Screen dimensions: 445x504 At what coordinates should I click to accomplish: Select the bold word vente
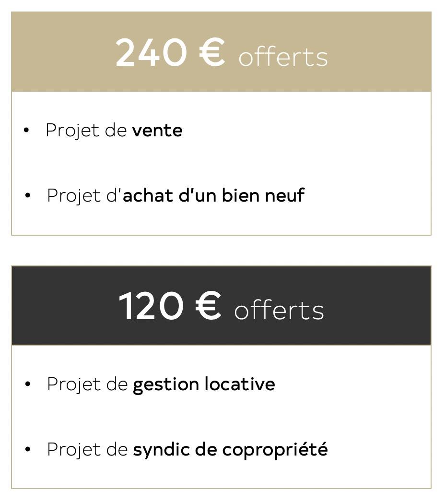point(157,131)
